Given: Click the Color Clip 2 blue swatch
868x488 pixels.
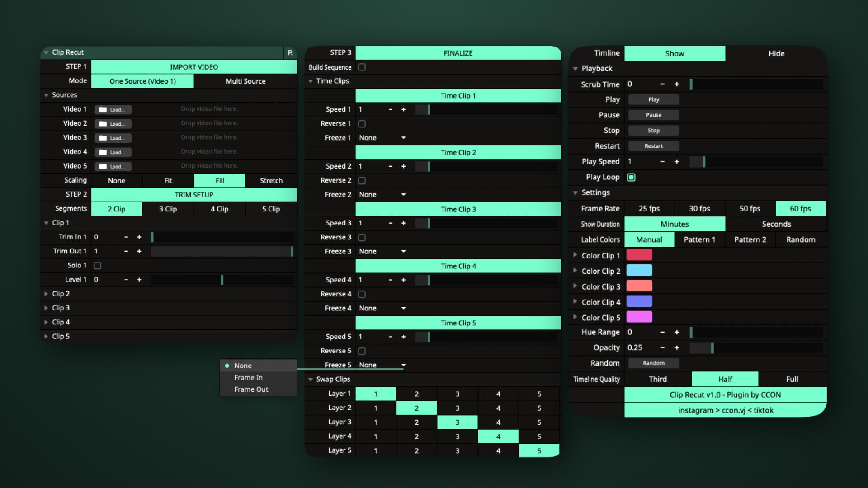Looking at the screenshot, I should [639, 271].
